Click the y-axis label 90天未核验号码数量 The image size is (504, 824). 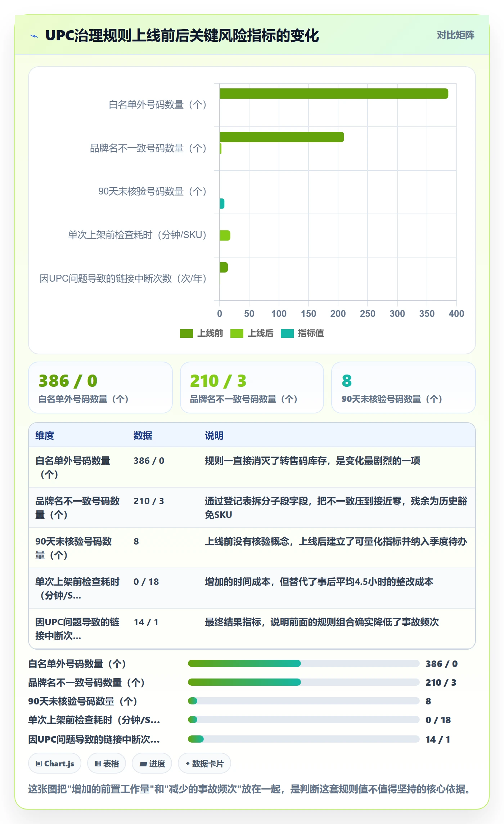point(153,192)
